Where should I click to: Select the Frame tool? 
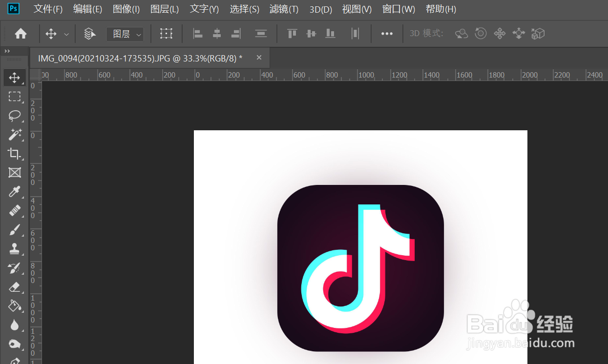(15, 172)
